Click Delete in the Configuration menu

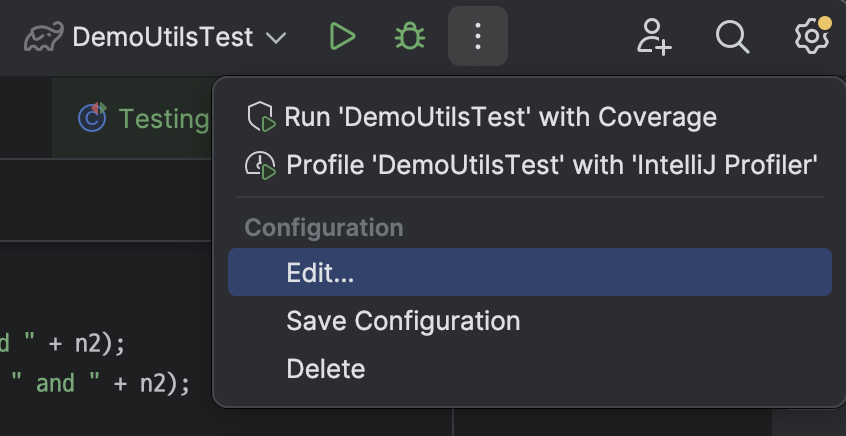click(325, 369)
